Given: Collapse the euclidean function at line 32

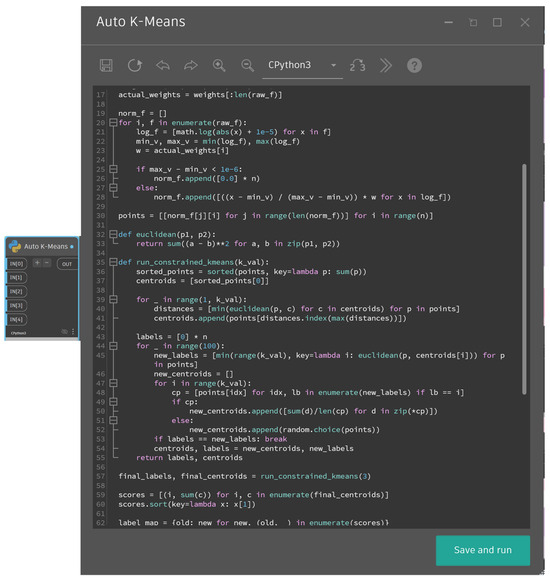Looking at the screenshot, I should click(x=113, y=234).
